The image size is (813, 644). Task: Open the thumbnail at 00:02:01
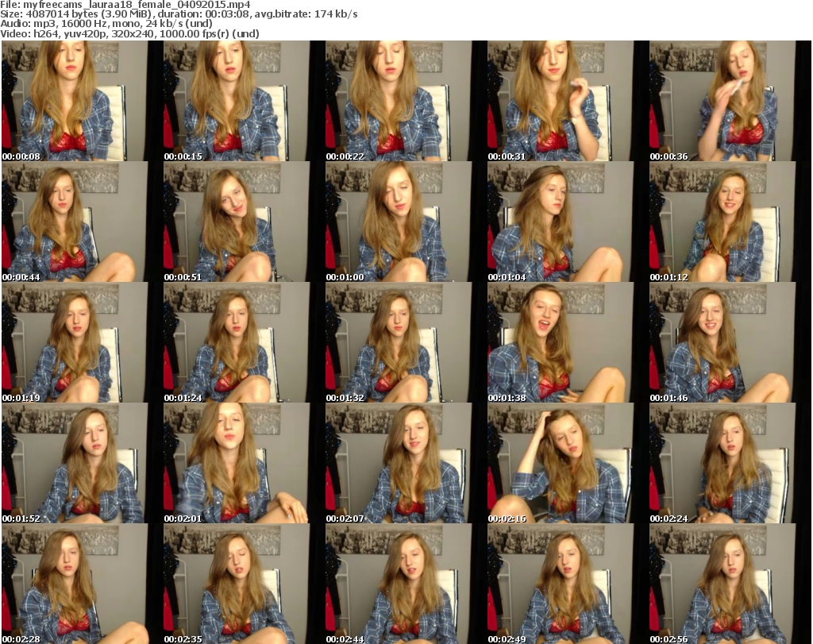(245, 464)
